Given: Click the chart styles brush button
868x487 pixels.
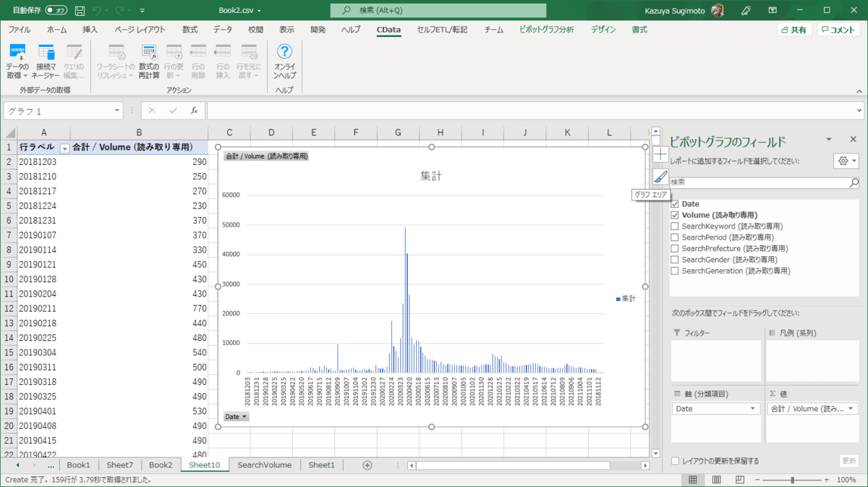Looking at the screenshot, I should [x=660, y=177].
